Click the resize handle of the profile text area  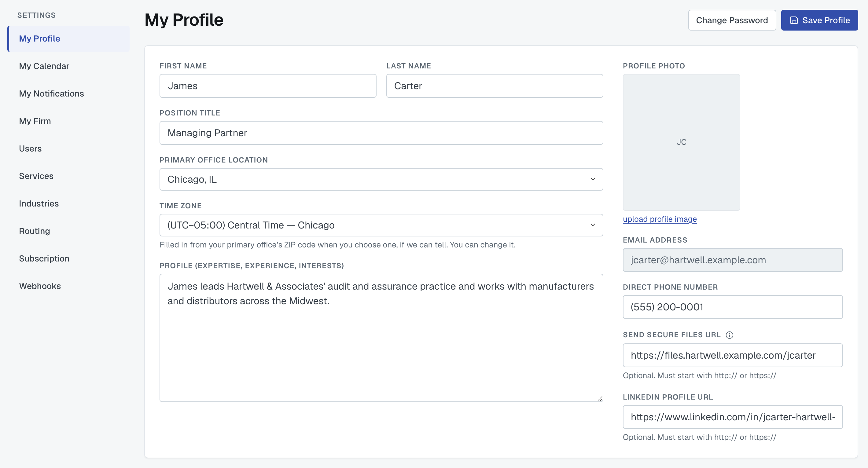click(600, 398)
